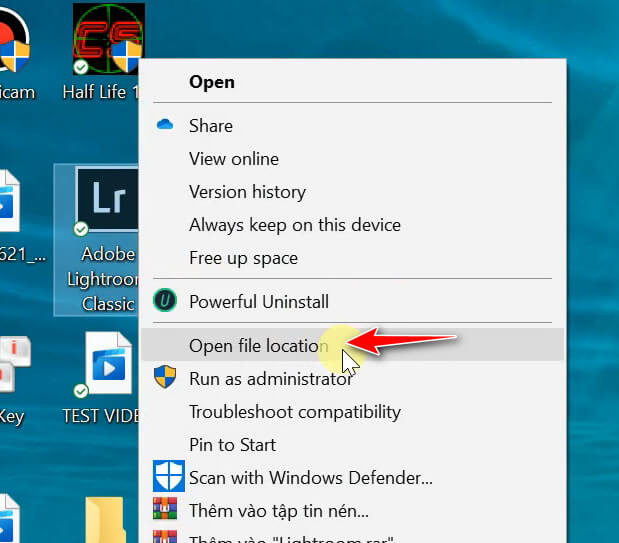Screen dimensions: 619x543
Task: Select Scan with Windows Defender text
Action: click(x=310, y=477)
